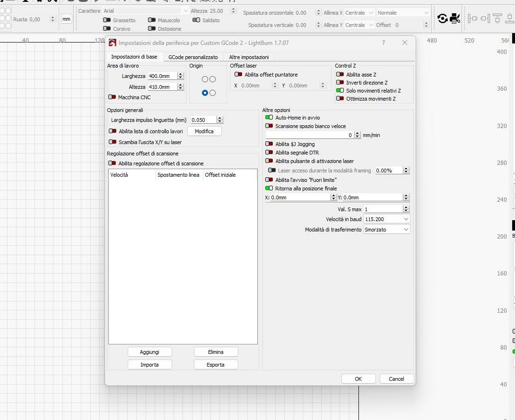Open the Allinea X dropdown
Viewport: 515px width, 420px height.
359,13
